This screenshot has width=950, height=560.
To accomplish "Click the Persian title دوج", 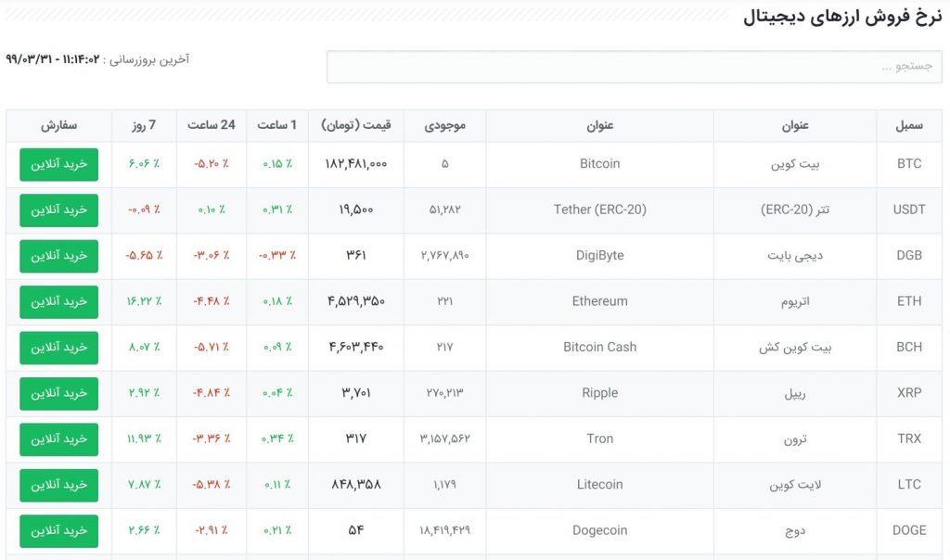I will pyautogui.click(x=795, y=531).
